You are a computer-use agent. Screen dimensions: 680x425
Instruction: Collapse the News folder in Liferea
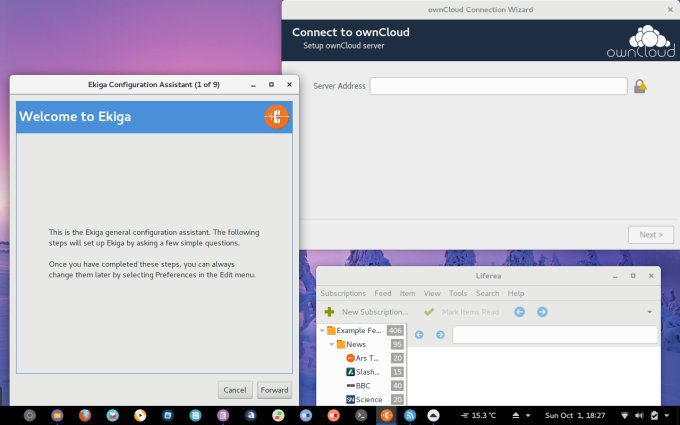(332, 344)
